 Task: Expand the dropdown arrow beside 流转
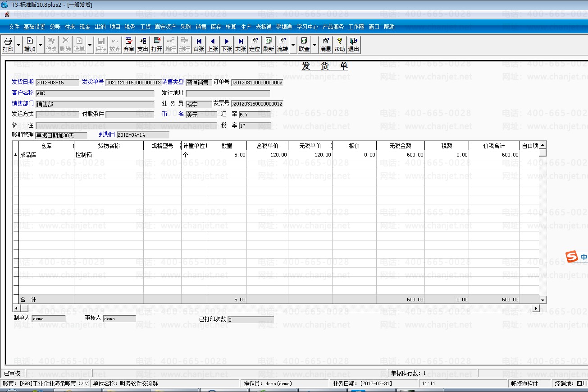click(x=293, y=45)
